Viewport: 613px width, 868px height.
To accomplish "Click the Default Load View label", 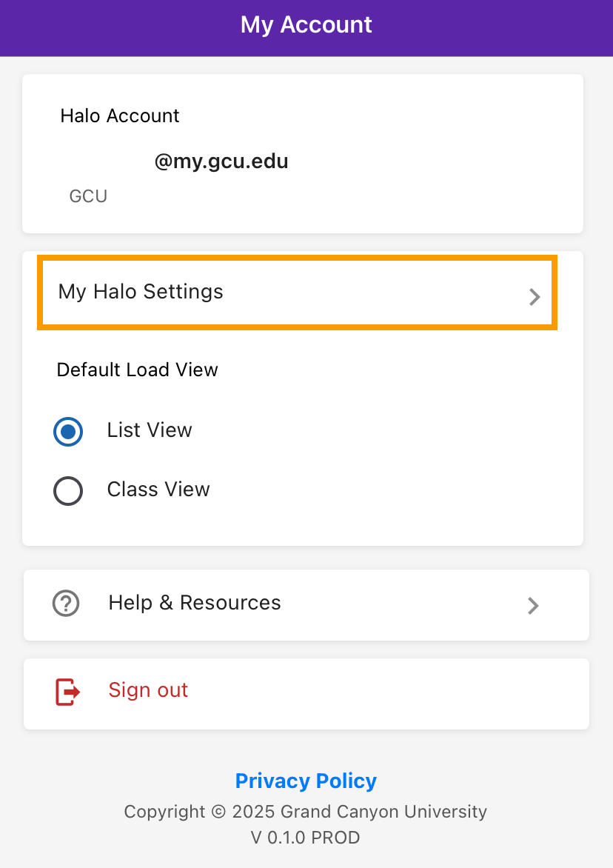I will (x=138, y=370).
